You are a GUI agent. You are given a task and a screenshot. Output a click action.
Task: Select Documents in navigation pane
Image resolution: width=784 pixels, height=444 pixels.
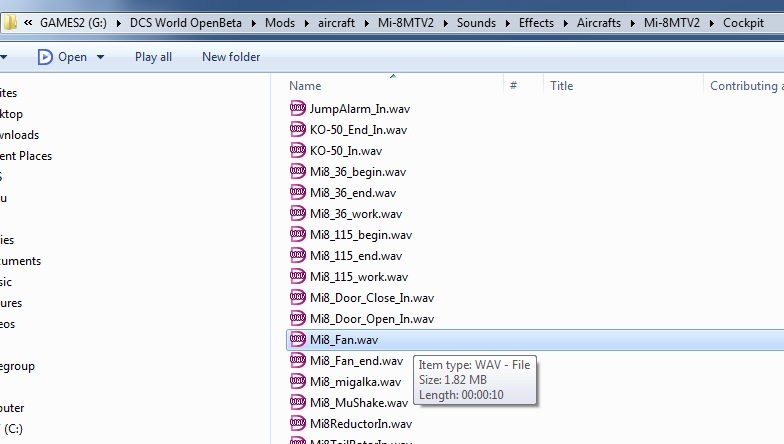click(x=20, y=261)
